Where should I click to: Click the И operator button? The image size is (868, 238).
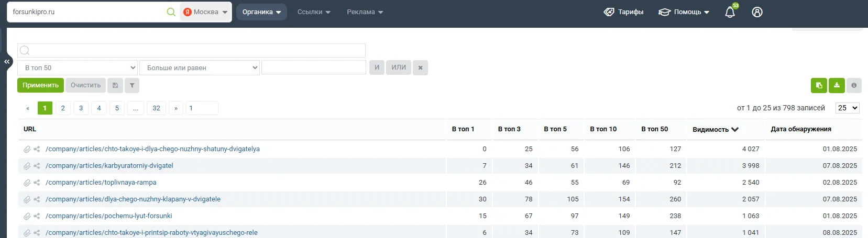click(x=377, y=67)
